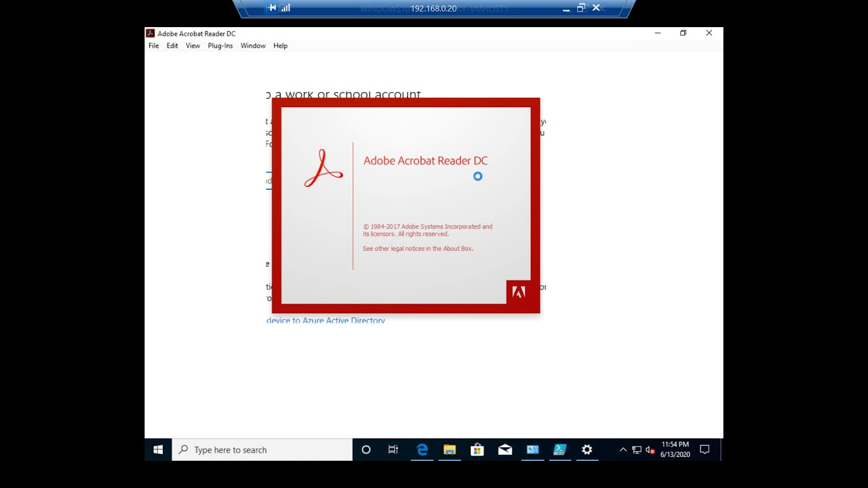Show hidden system tray icons
This screenshot has width=868, height=488.
click(623, 449)
